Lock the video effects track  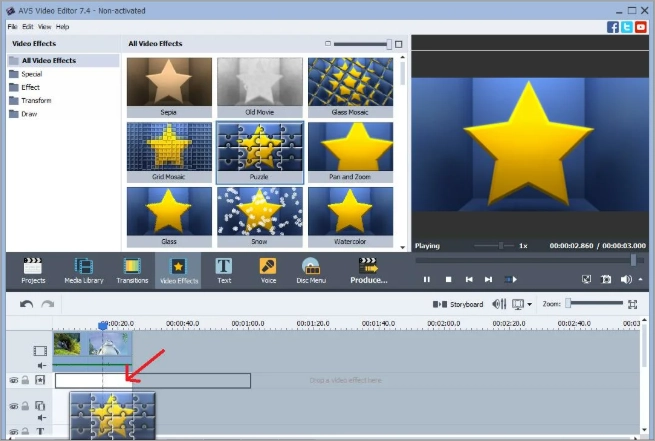[x=25, y=380]
